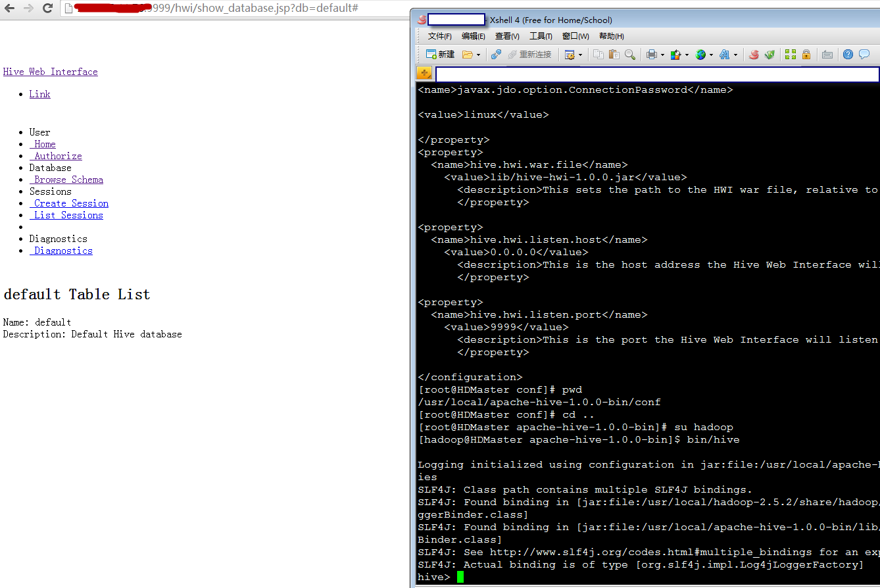Click the 'Name: default' text
This screenshot has width=880, height=588.
(37, 322)
